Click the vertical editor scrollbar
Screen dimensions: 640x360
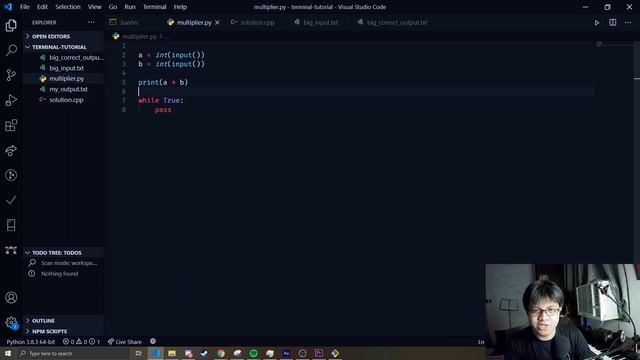pos(637,151)
